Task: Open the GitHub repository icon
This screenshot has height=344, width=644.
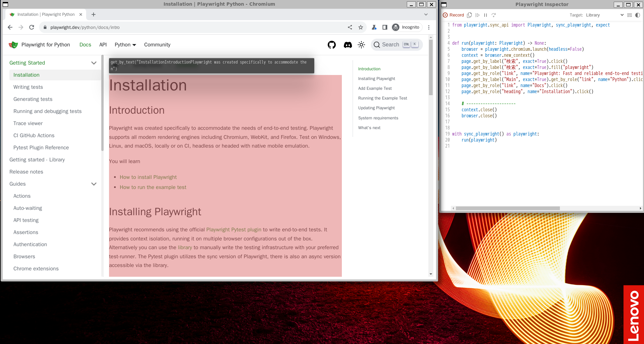Action: coord(332,45)
